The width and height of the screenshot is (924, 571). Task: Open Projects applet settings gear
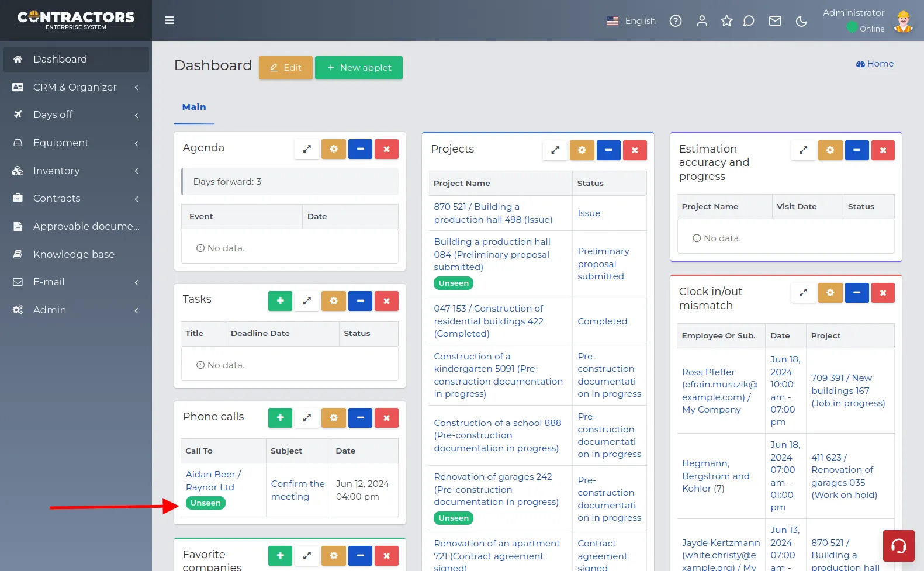click(582, 150)
